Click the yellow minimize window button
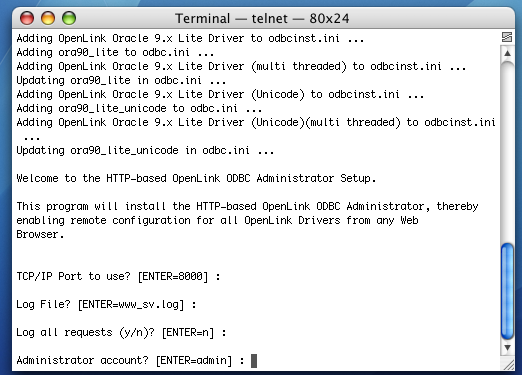Image resolution: width=522 pixels, height=375 pixels. click(x=48, y=18)
